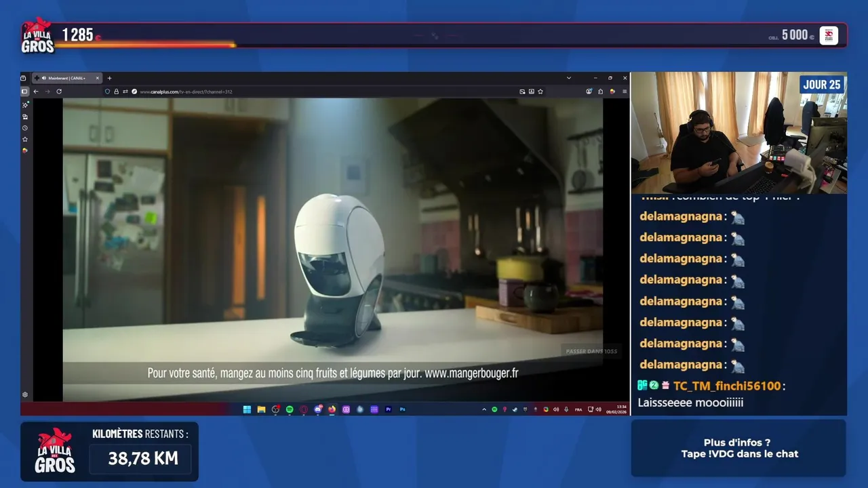
Task: Open a new tab with plus button
Action: (x=109, y=78)
